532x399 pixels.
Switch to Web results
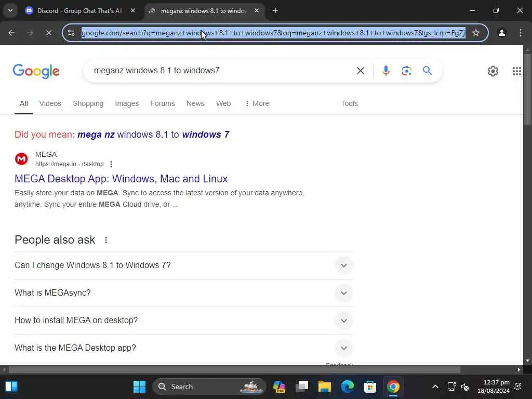(x=223, y=103)
